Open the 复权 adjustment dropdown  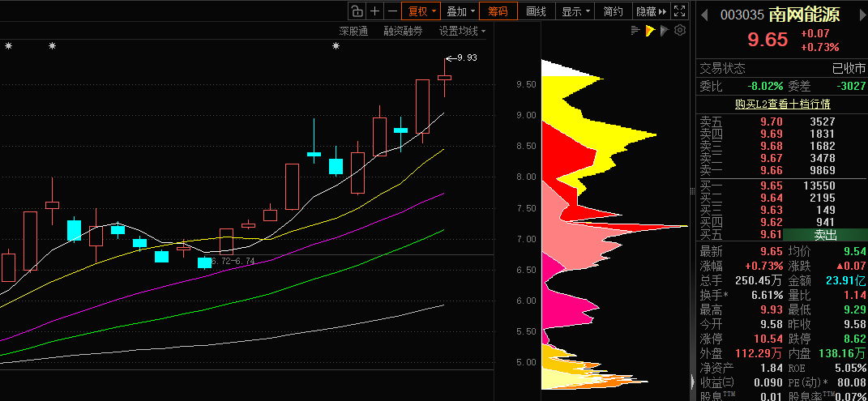[421, 11]
